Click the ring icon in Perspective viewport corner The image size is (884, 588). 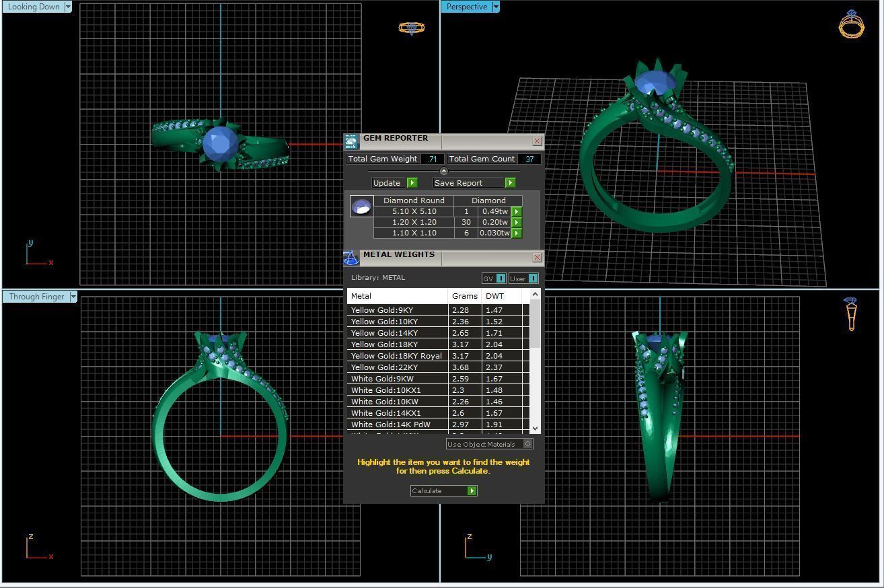coord(852,24)
